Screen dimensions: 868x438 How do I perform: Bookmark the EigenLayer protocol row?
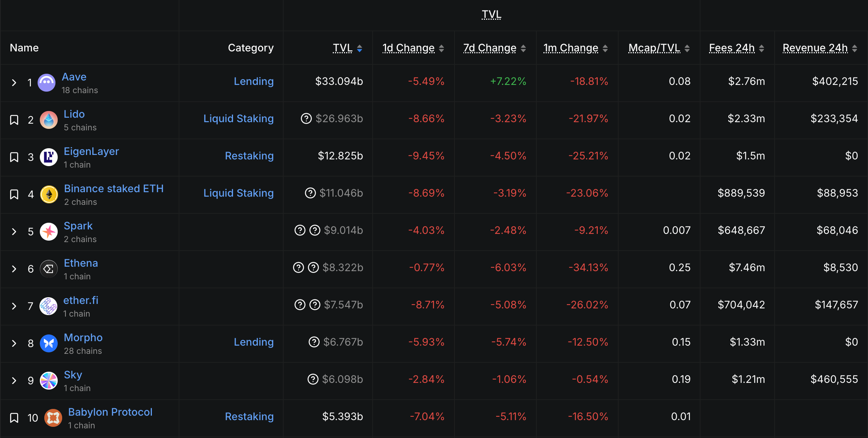pos(14,157)
